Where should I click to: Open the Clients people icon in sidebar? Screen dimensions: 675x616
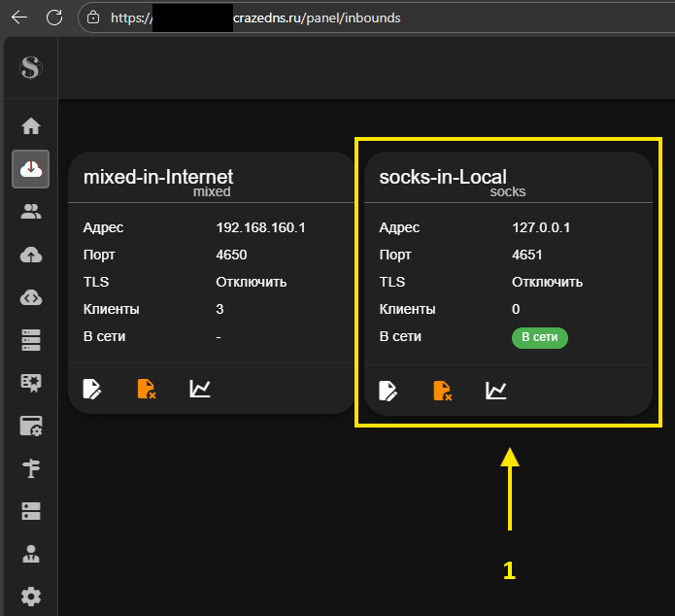pos(30,212)
